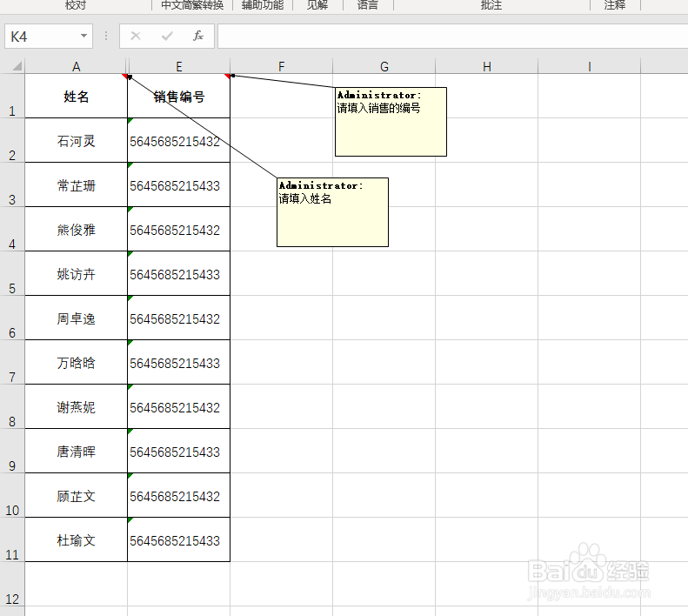
Task: Click the formula bar input area
Action: (x=452, y=36)
